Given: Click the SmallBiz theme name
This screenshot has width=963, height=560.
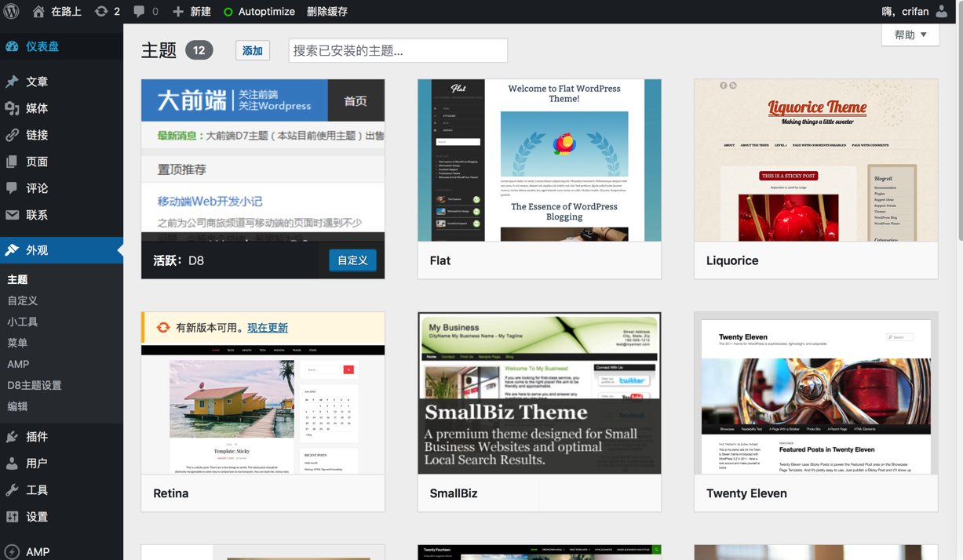Looking at the screenshot, I should [x=454, y=493].
